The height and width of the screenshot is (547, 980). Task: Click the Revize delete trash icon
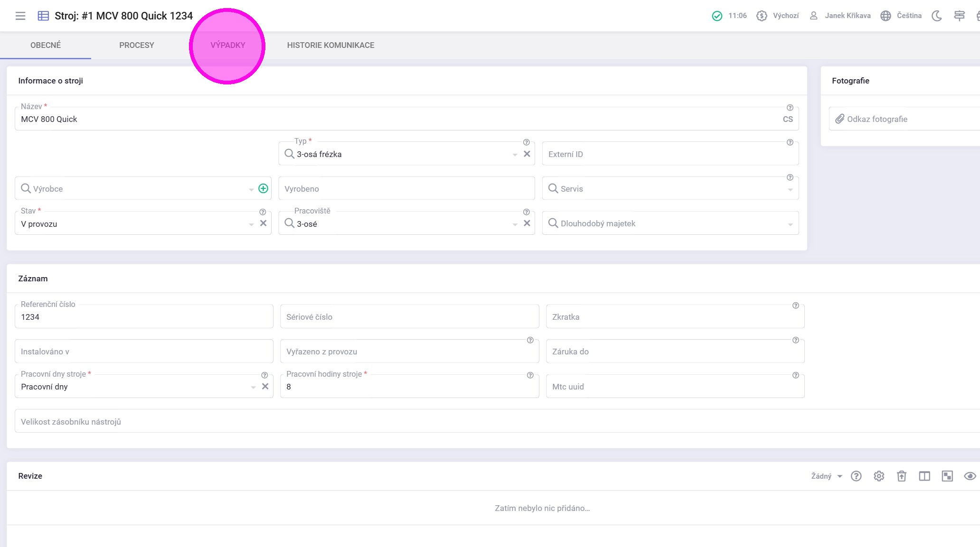click(901, 476)
